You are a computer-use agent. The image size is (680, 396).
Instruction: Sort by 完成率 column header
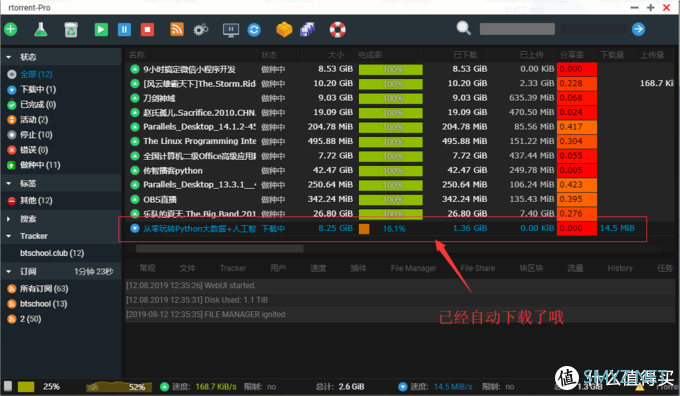tap(369, 55)
